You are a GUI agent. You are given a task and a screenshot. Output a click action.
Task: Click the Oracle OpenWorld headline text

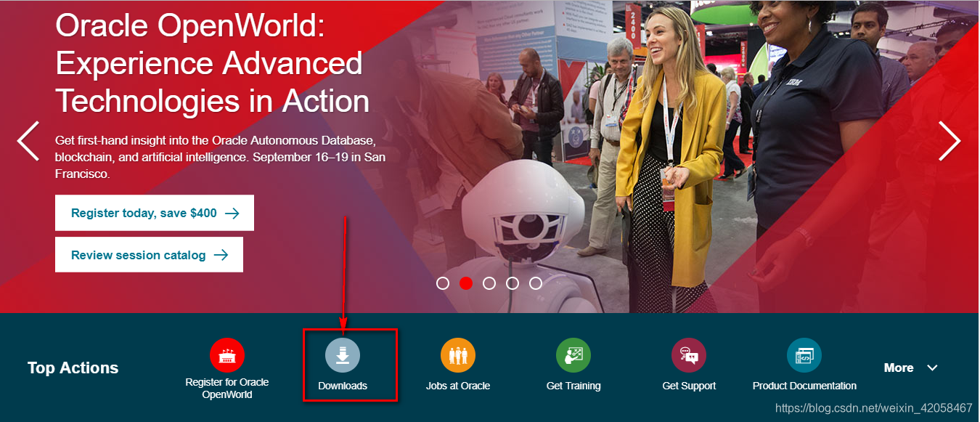(213, 63)
